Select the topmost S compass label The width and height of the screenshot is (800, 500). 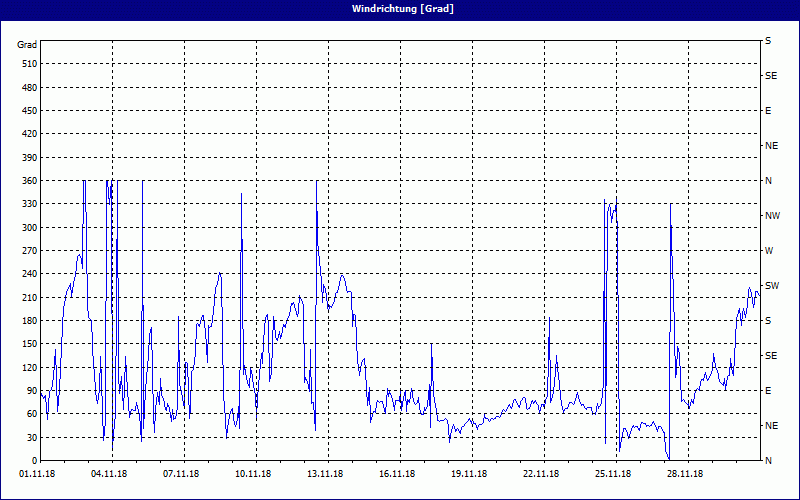[x=768, y=41]
